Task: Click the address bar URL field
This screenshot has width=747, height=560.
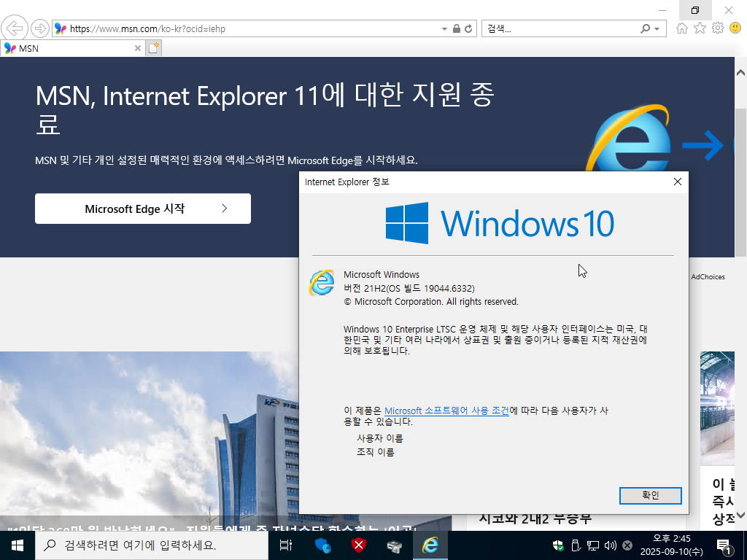Action: point(248,28)
